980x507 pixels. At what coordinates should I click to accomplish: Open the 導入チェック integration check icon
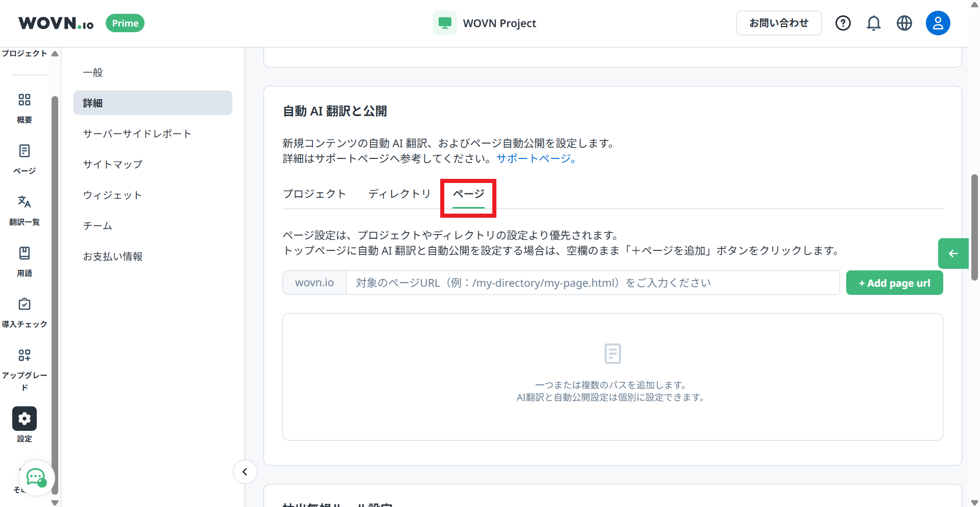pyautogui.click(x=25, y=304)
